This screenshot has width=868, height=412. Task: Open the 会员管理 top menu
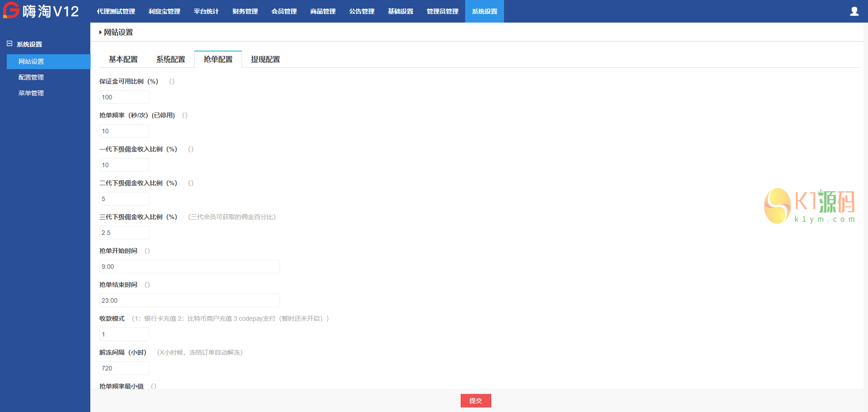284,11
